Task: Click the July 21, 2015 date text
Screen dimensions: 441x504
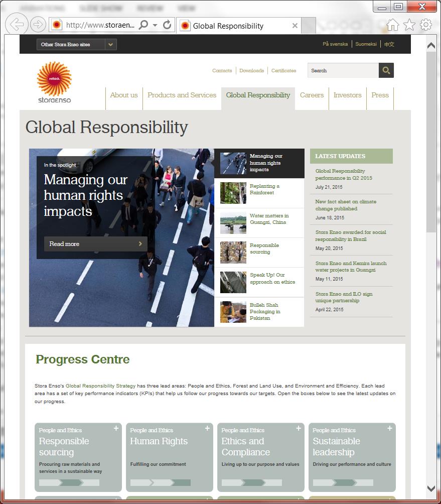Action: tap(329, 187)
